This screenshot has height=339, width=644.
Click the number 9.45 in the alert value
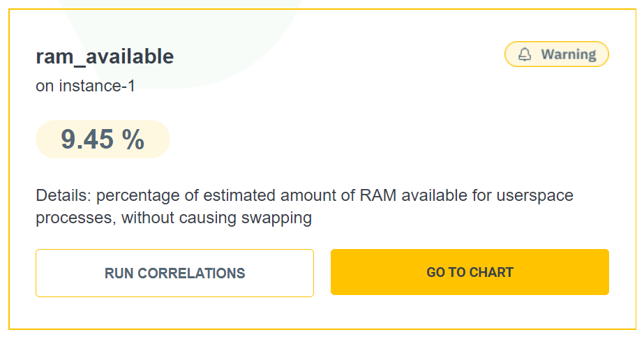(x=87, y=140)
